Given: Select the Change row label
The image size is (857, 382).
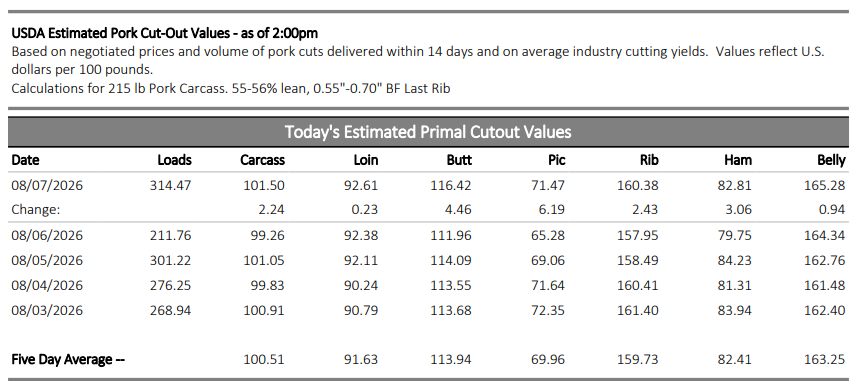Looking at the screenshot, I should click(36, 209).
